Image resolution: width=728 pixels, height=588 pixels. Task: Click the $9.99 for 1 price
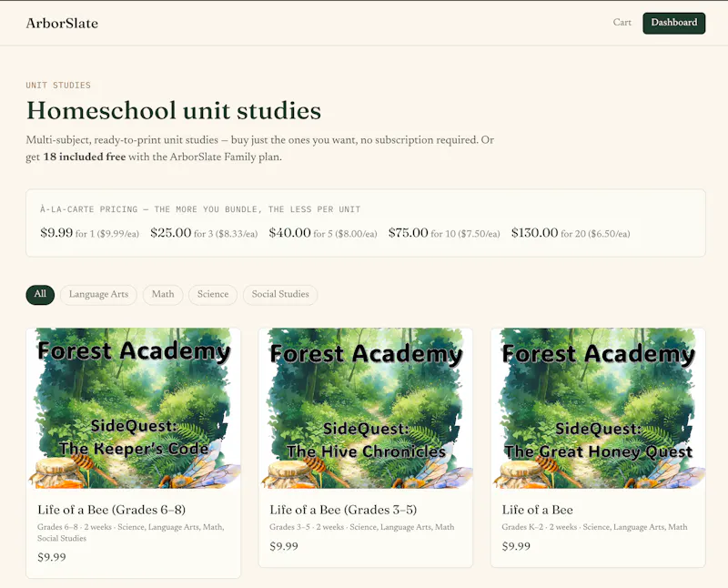pyautogui.click(x=89, y=233)
